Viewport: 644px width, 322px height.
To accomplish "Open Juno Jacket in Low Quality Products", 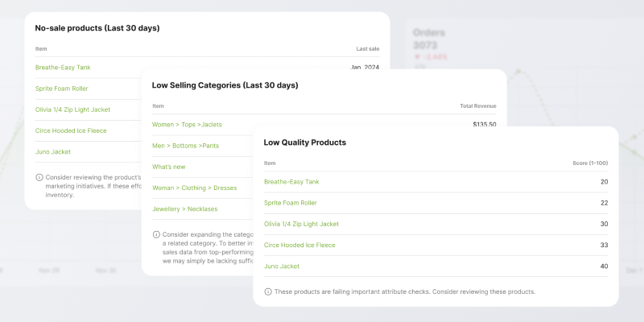I will click(282, 266).
